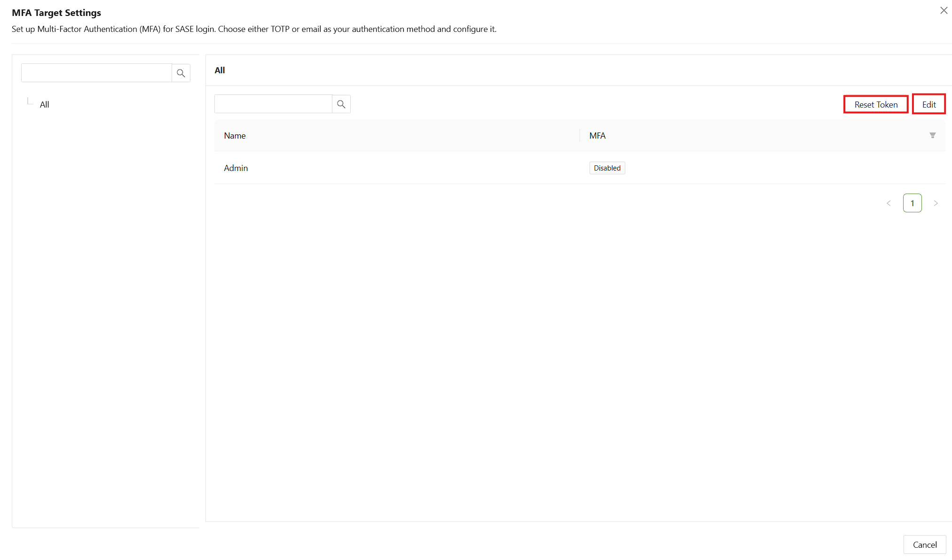This screenshot has width=952, height=560.
Task: Click the Cancel button
Action: (x=924, y=544)
